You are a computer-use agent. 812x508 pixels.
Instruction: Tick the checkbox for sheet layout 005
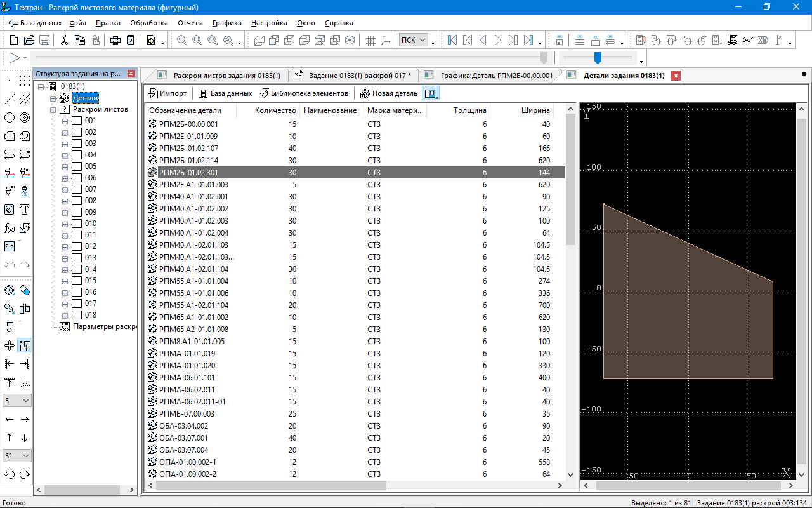[x=77, y=166]
